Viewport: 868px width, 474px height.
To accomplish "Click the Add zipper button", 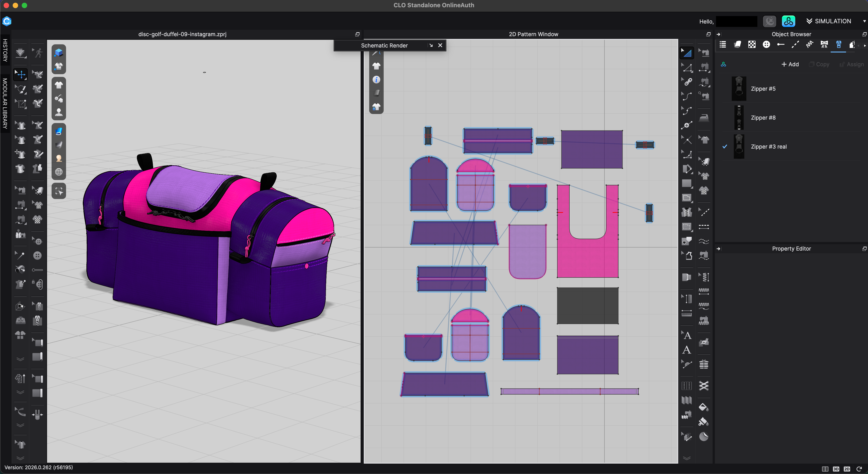I will pyautogui.click(x=790, y=64).
